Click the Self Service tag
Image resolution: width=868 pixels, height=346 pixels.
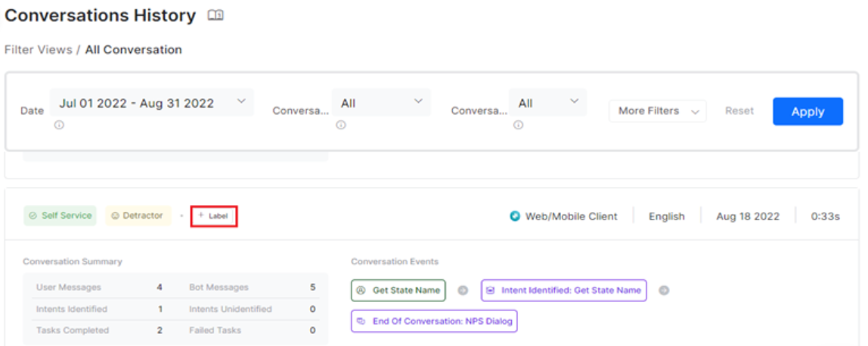pyautogui.click(x=60, y=216)
